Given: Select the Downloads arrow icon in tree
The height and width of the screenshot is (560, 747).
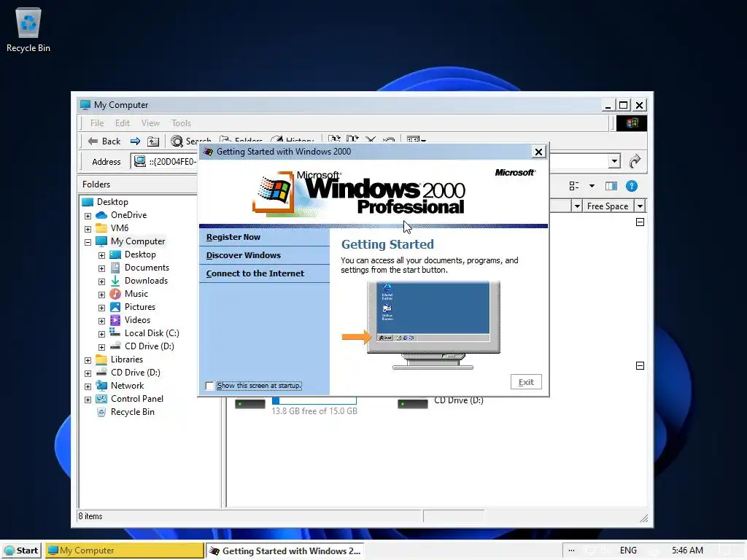Looking at the screenshot, I should coord(115,281).
